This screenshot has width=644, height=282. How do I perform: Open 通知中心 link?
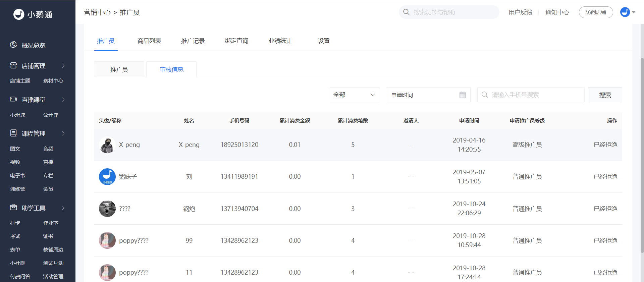pos(557,12)
